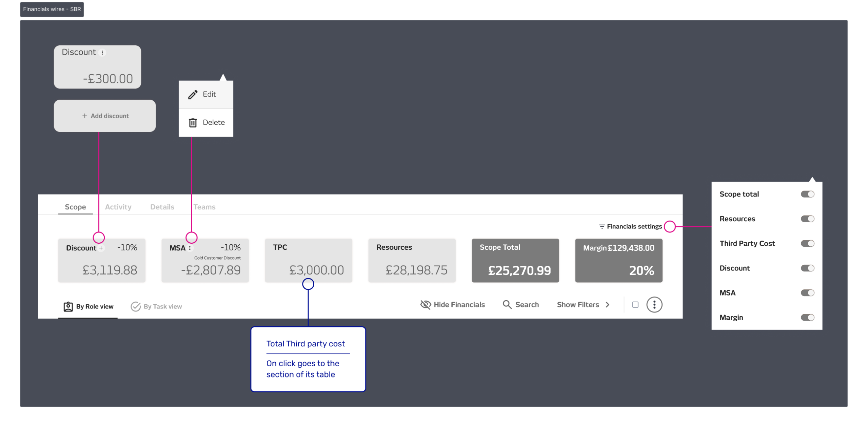Click the plus icon in Add discount
The height and width of the screenshot is (427, 868).
(85, 116)
